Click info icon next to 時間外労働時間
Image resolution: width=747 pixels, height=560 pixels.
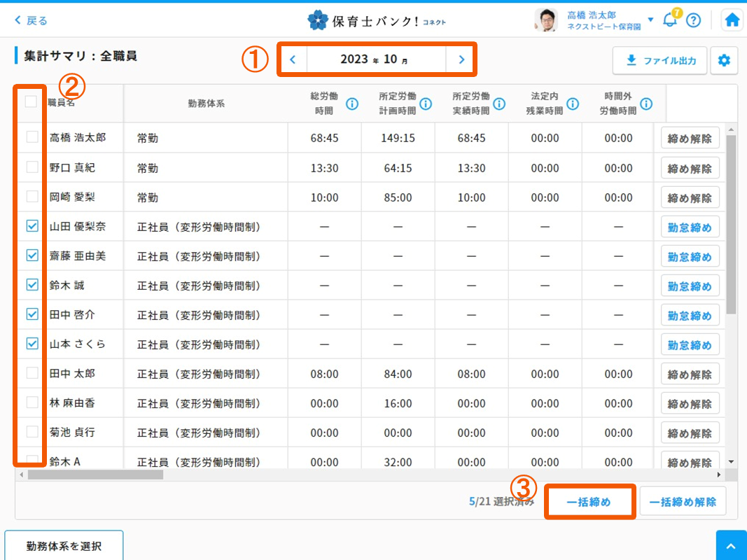[x=646, y=104]
